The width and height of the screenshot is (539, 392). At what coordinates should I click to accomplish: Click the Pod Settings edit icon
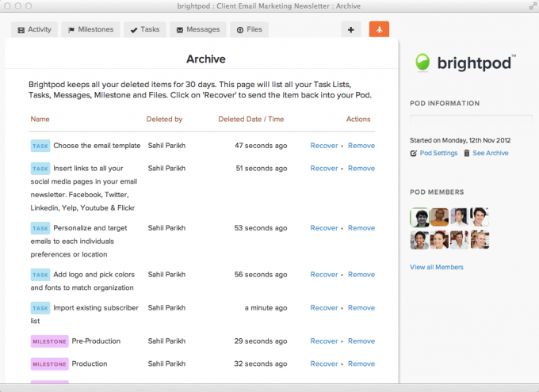(x=414, y=153)
